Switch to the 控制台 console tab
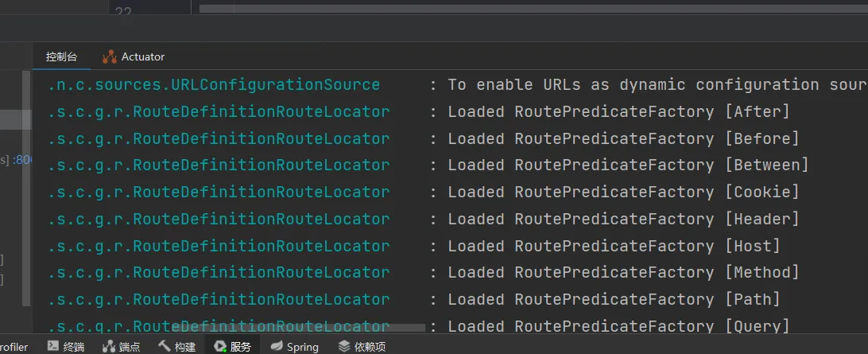The height and width of the screenshot is (354, 868). coord(61,57)
